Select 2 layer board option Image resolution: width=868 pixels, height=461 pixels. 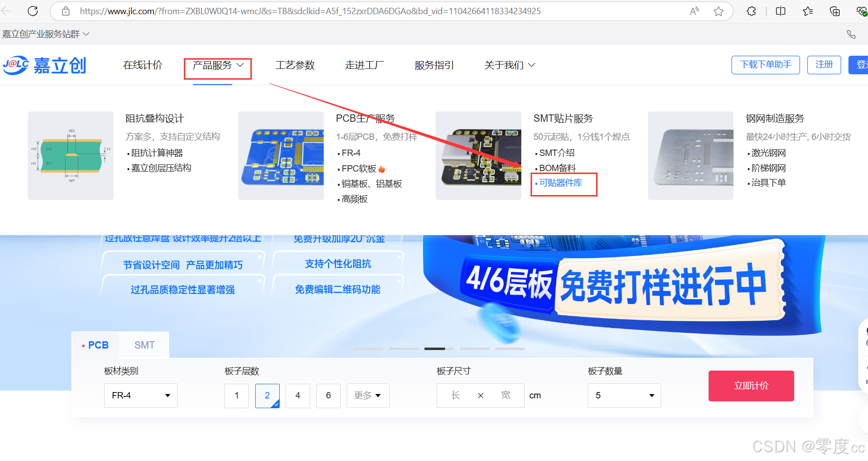267,395
